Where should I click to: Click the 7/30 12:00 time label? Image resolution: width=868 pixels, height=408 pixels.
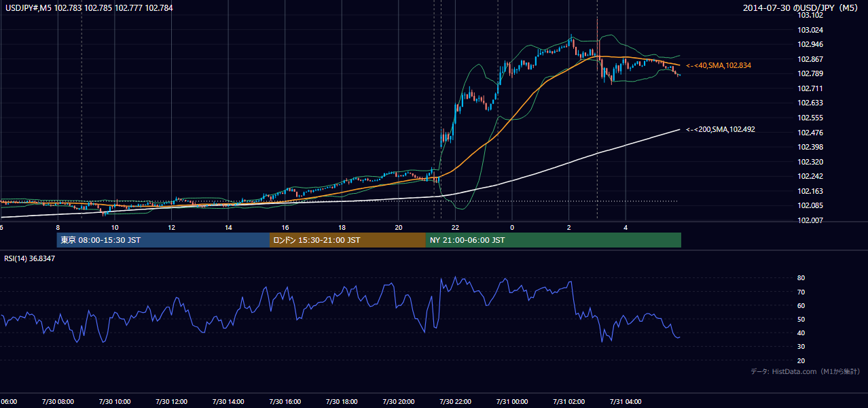coord(171,402)
